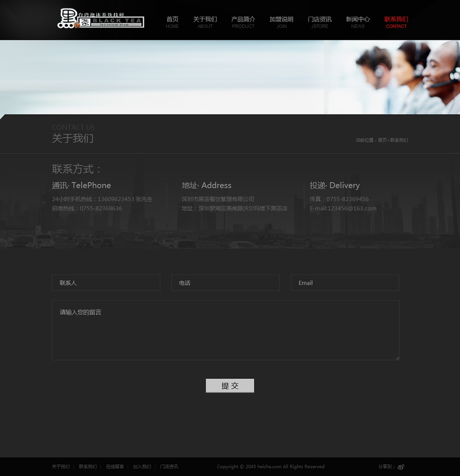460x476 pixels.
Task: Click the 联系人 contact name field
Action: click(106, 283)
